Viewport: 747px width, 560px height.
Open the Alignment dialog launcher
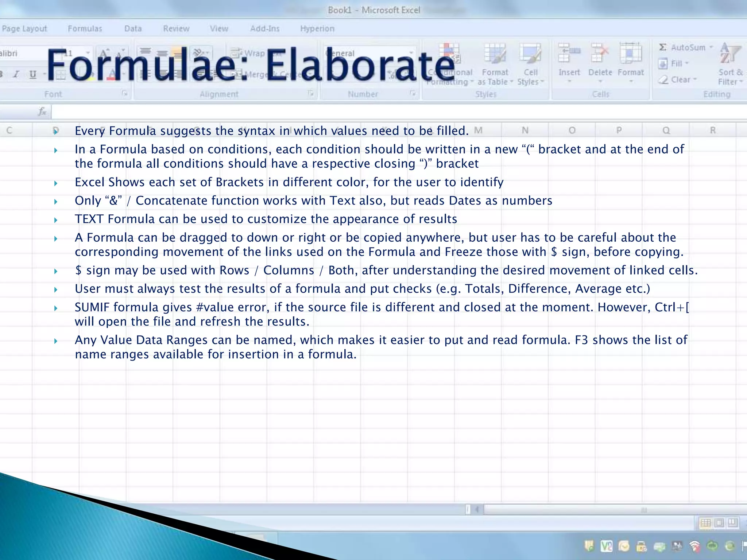311,94
